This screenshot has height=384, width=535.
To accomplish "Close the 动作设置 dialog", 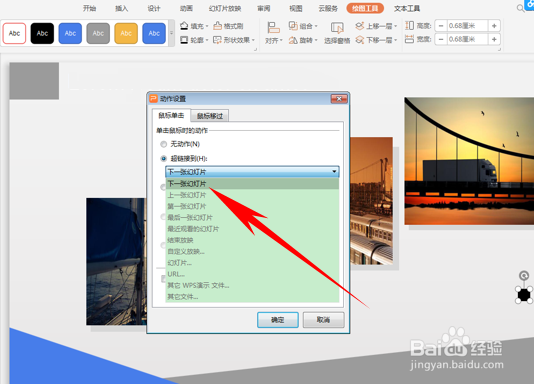I will click(339, 99).
